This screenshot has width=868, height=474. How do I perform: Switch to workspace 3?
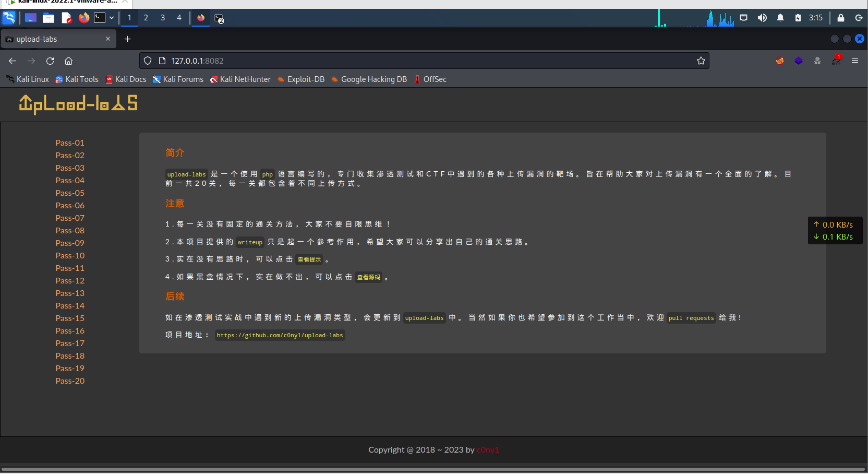click(163, 18)
